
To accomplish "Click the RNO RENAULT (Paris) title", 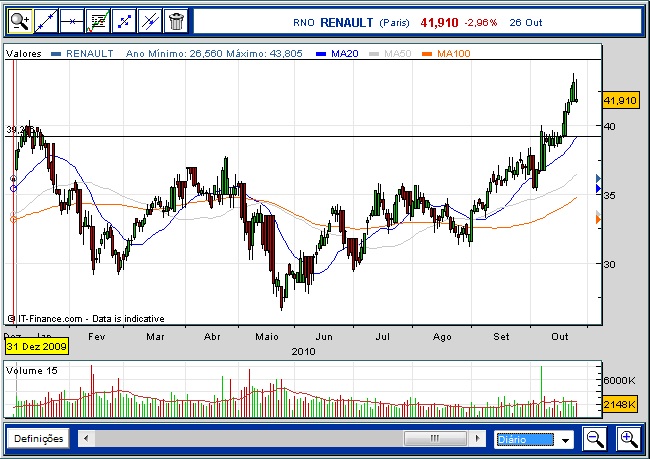I will click(351, 22).
